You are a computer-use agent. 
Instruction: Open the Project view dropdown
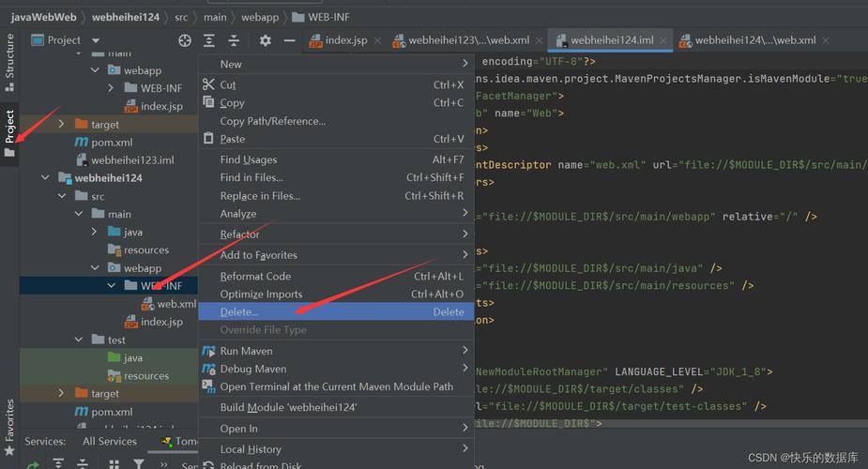click(96, 40)
